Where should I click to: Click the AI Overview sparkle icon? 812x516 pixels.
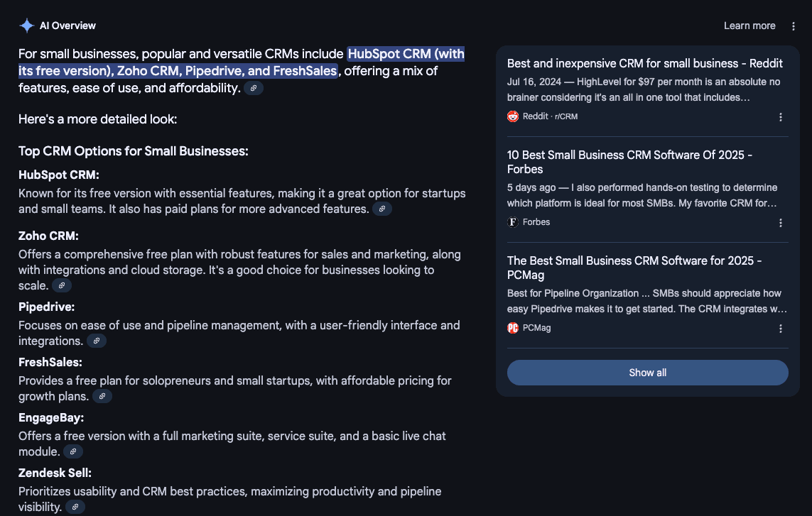26,25
